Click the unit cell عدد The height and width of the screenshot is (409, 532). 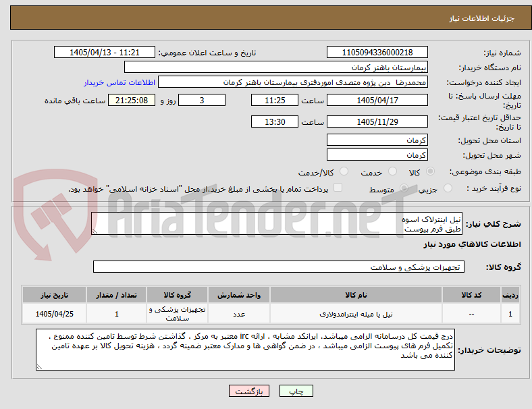click(x=239, y=314)
